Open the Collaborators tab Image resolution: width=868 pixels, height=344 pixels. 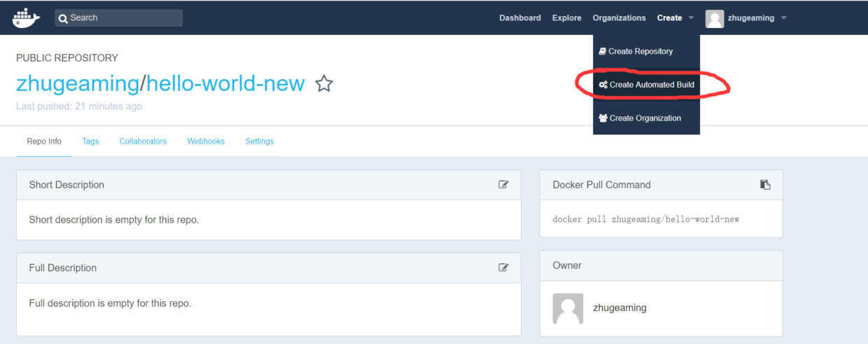click(143, 142)
